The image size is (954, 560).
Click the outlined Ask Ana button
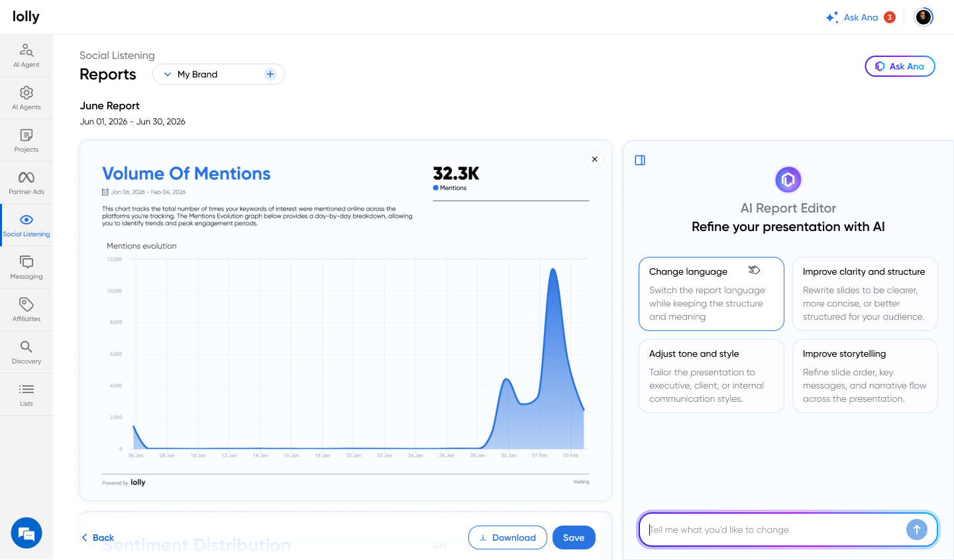click(x=900, y=66)
